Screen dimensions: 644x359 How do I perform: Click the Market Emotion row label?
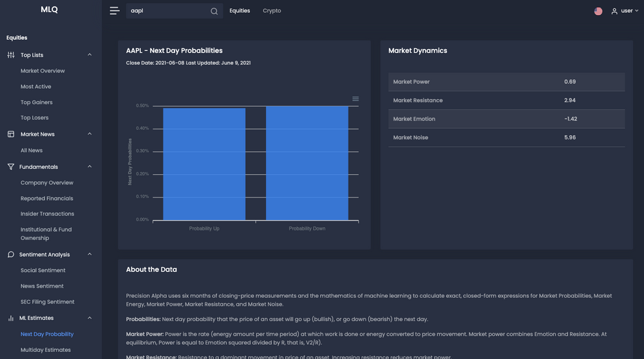click(414, 119)
